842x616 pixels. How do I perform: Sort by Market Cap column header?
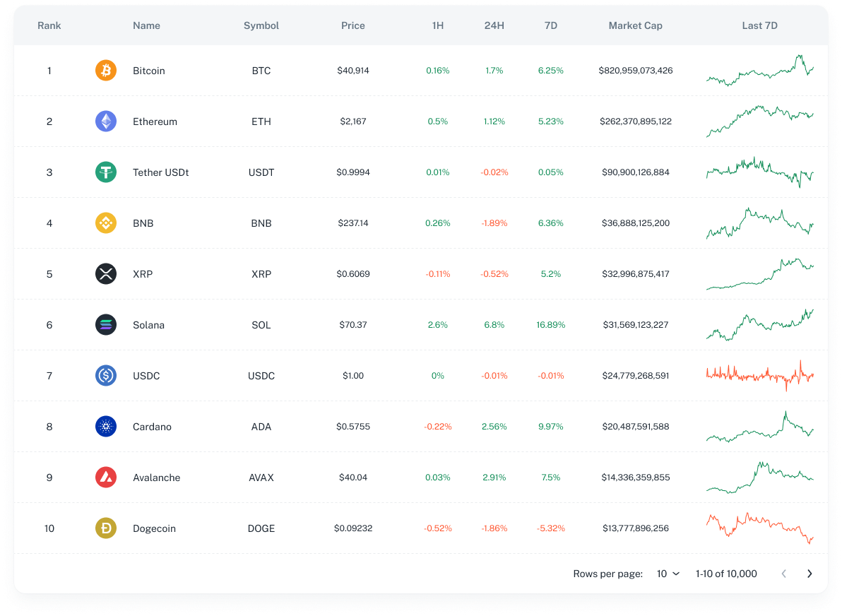point(635,25)
